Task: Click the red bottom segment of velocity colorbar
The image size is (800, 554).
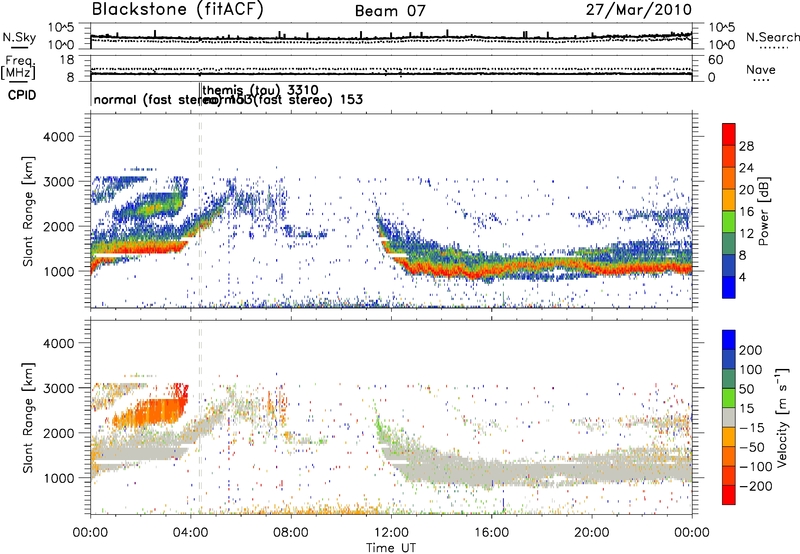Action: 729,495
